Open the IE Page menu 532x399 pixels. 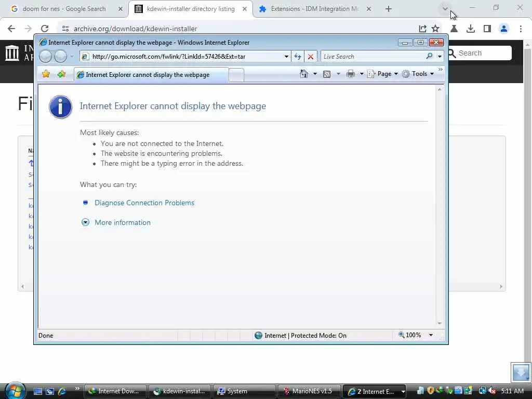point(383,74)
